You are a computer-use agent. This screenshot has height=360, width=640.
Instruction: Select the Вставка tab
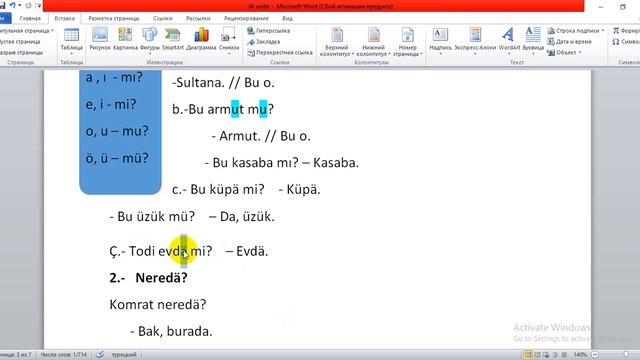point(64,18)
